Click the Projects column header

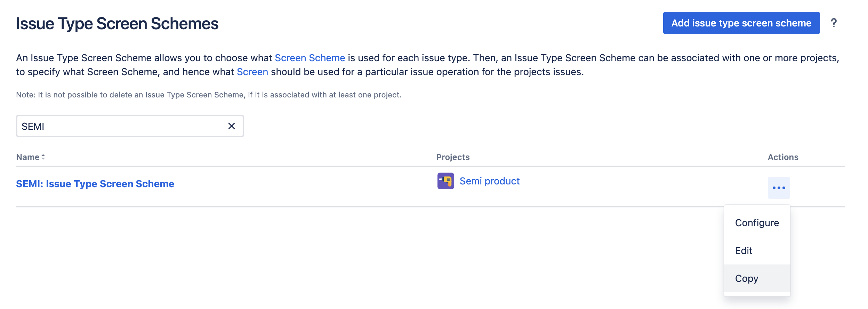tap(453, 157)
